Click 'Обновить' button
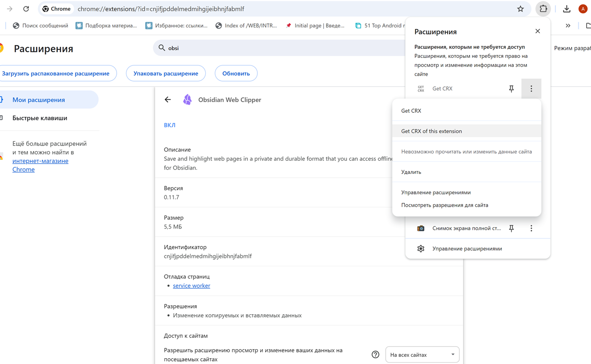 (x=236, y=73)
